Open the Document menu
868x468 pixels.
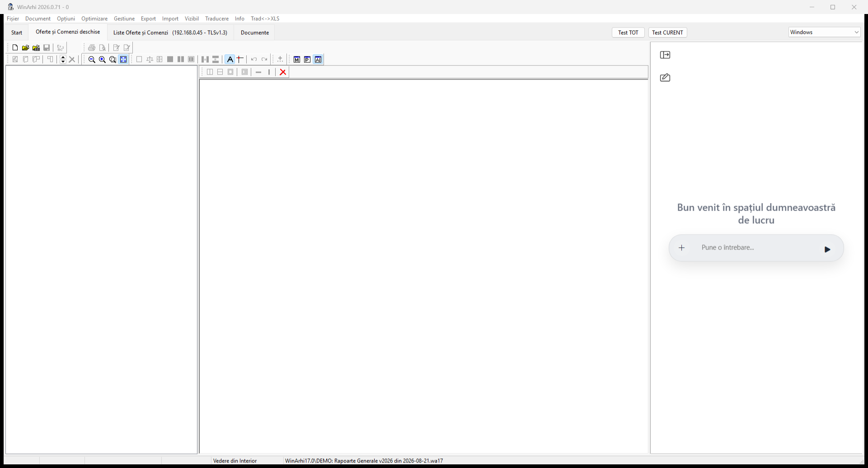38,19
